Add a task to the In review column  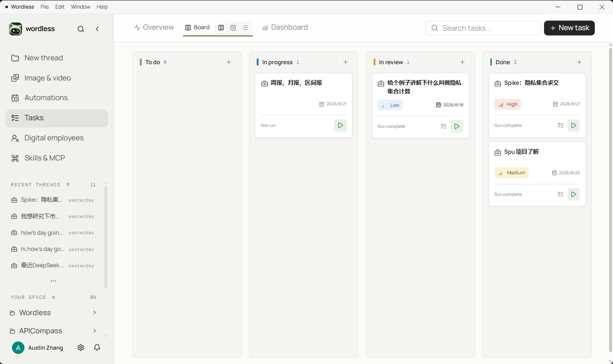click(463, 62)
